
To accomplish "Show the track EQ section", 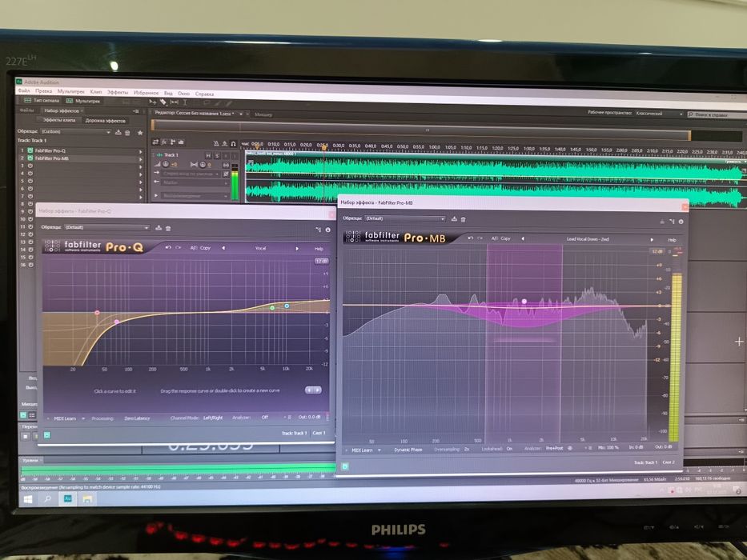I will pos(181,142).
